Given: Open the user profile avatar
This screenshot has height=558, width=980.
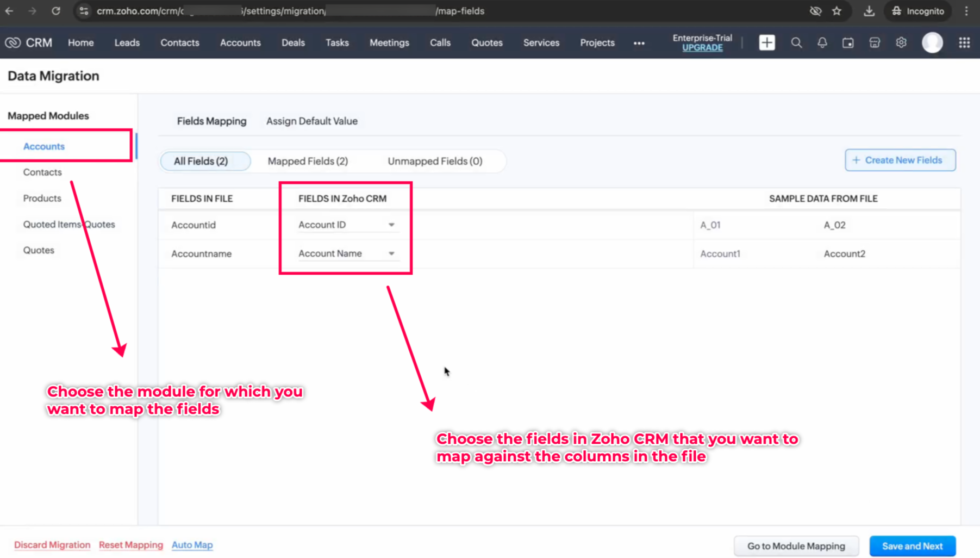Looking at the screenshot, I should click(932, 42).
